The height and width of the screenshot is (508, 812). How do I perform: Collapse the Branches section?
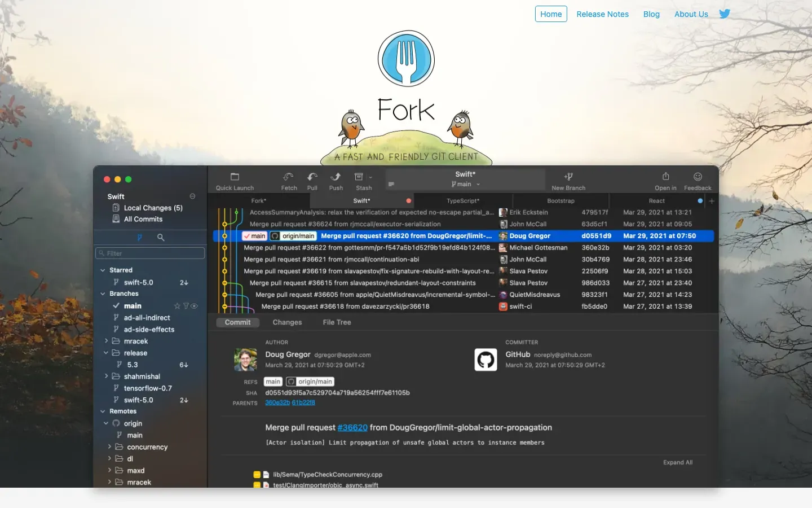(103, 294)
